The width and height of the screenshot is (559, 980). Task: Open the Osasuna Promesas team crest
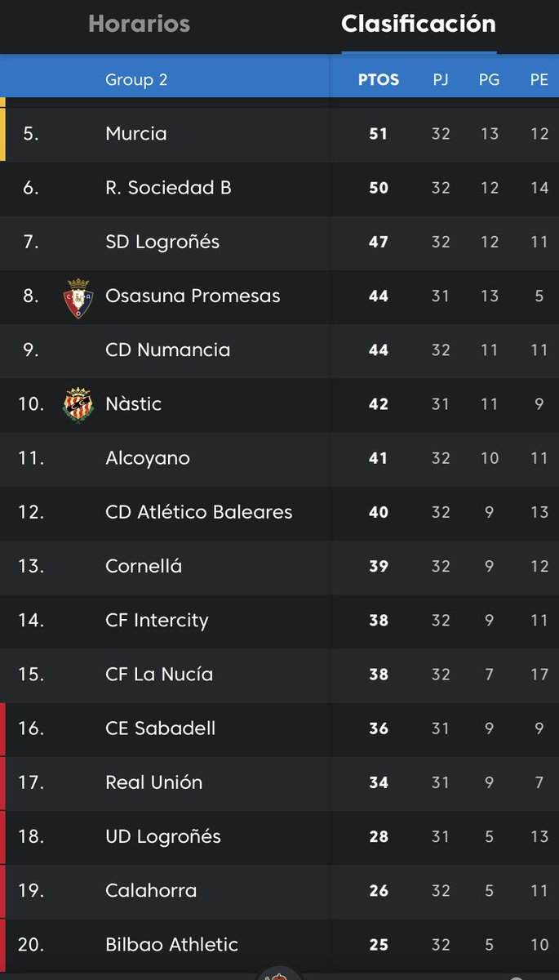[78, 296]
